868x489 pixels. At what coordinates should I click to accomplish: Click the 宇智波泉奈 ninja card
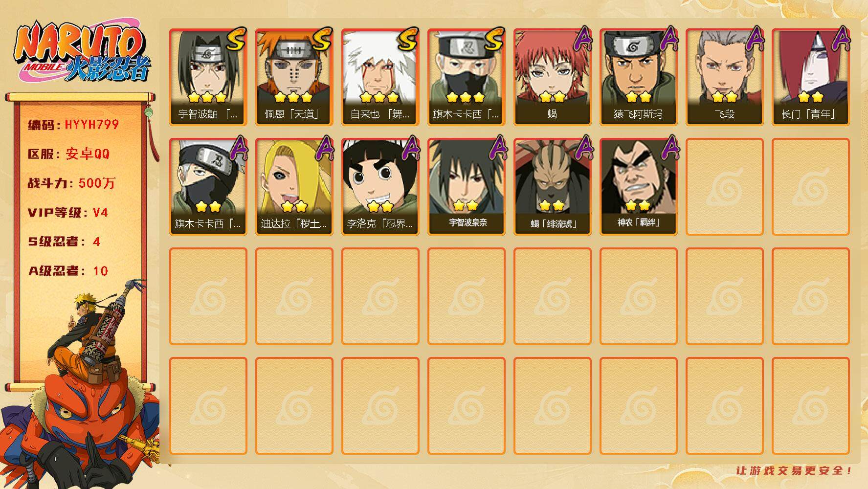point(466,187)
